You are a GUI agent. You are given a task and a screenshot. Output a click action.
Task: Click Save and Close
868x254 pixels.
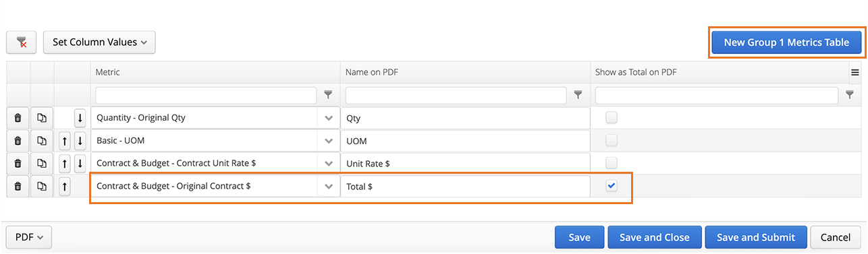655,237
